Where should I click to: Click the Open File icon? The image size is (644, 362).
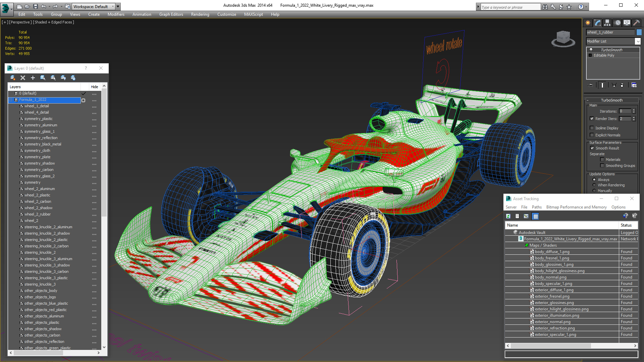(x=28, y=6)
